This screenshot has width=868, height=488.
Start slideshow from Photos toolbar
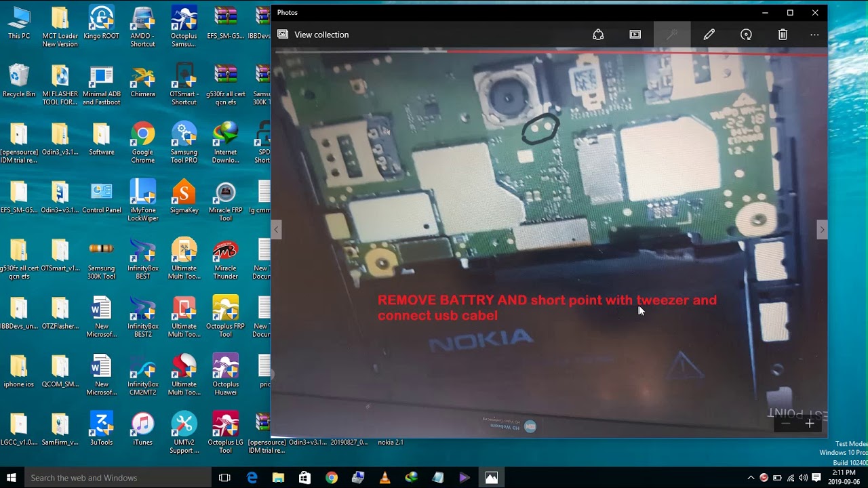[635, 35]
